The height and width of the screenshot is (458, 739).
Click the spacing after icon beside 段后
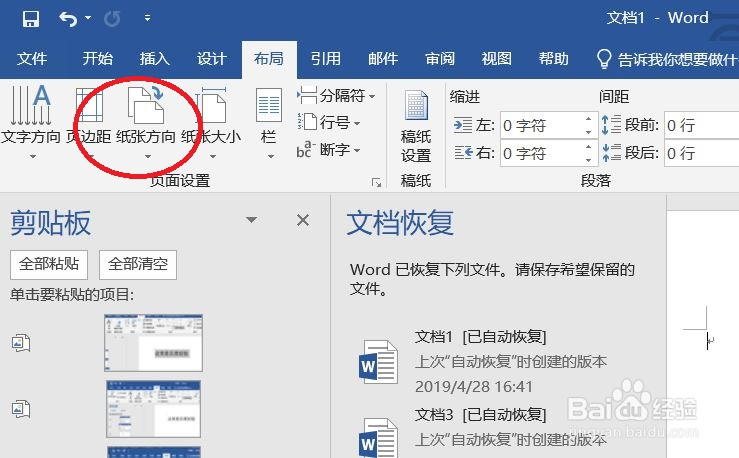click(x=611, y=152)
